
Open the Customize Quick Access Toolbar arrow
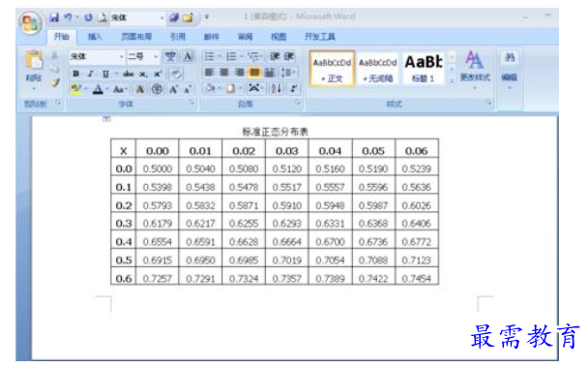coord(207,16)
